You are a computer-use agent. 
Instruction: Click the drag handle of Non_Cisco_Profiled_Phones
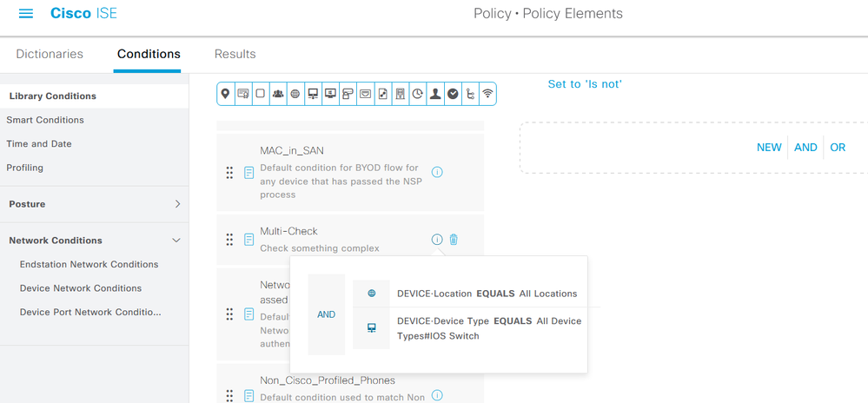(x=229, y=395)
